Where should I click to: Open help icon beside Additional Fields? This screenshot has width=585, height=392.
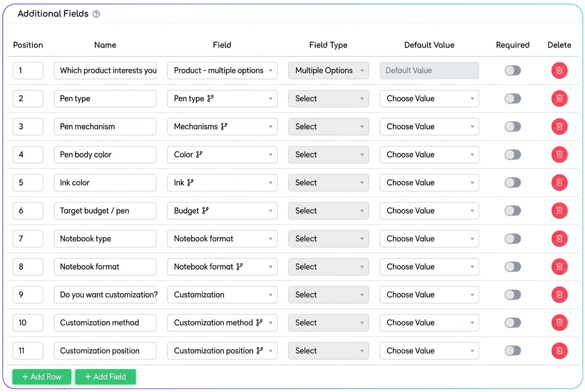click(x=96, y=14)
